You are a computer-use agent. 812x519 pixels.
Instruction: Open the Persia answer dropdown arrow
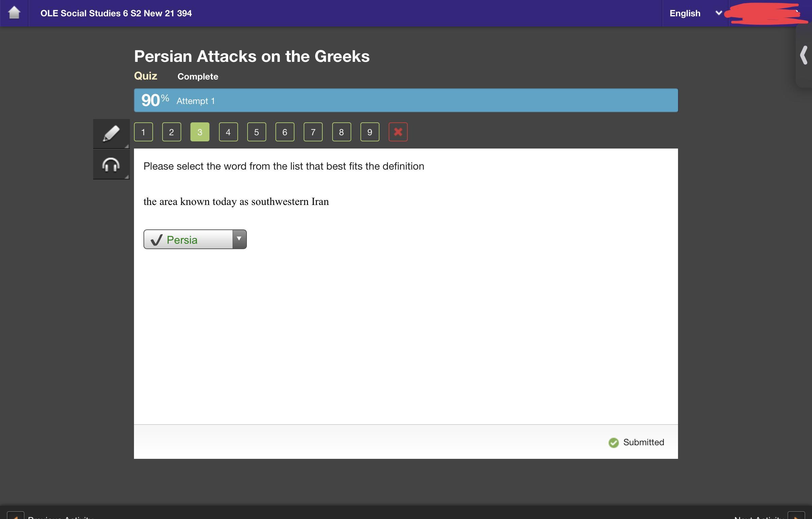(239, 239)
